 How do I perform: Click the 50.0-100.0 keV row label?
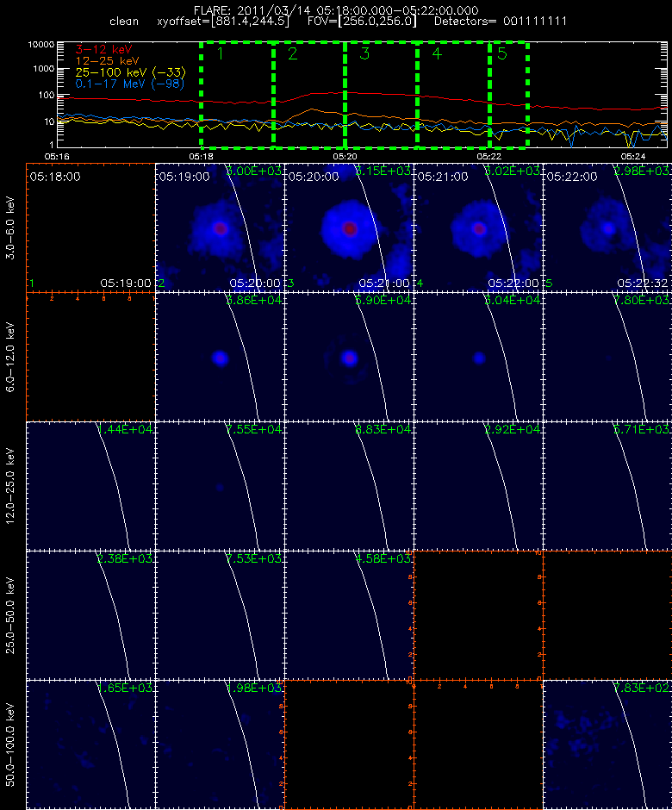[10, 745]
